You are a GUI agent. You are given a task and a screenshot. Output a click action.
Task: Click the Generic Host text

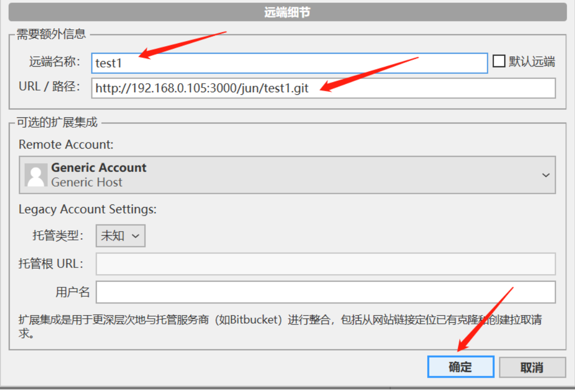tap(87, 182)
